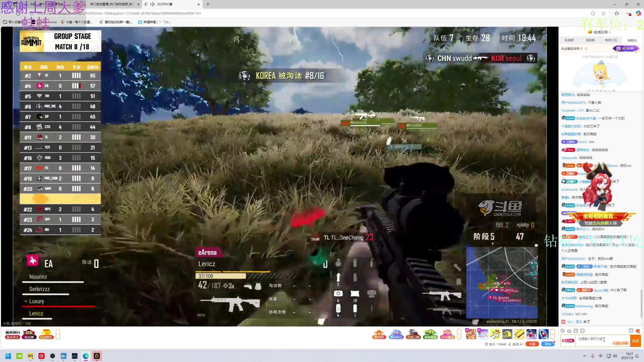
Task: Toggle 粉丝等级排序 sort order
Action: (572, 49)
